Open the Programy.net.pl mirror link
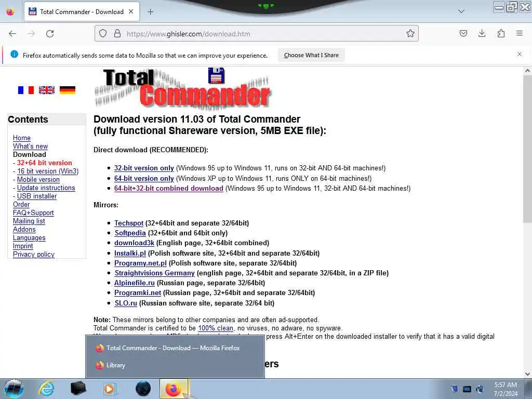532x399 pixels. pos(140,263)
